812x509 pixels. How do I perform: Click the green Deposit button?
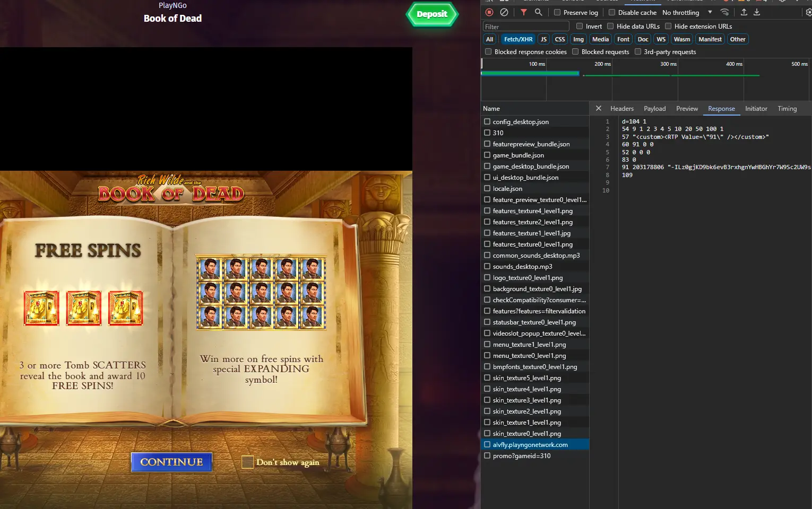coord(432,14)
